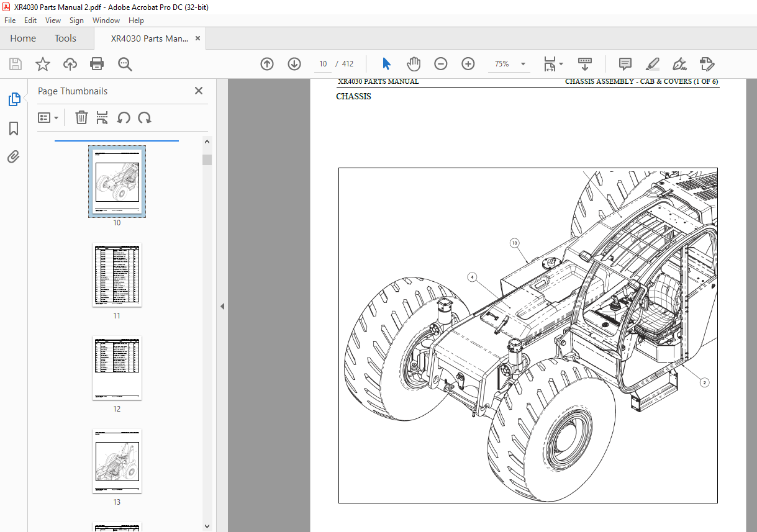Open thumbnails options dropdown menu
Screen dimensions: 757x532
(x=48, y=117)
